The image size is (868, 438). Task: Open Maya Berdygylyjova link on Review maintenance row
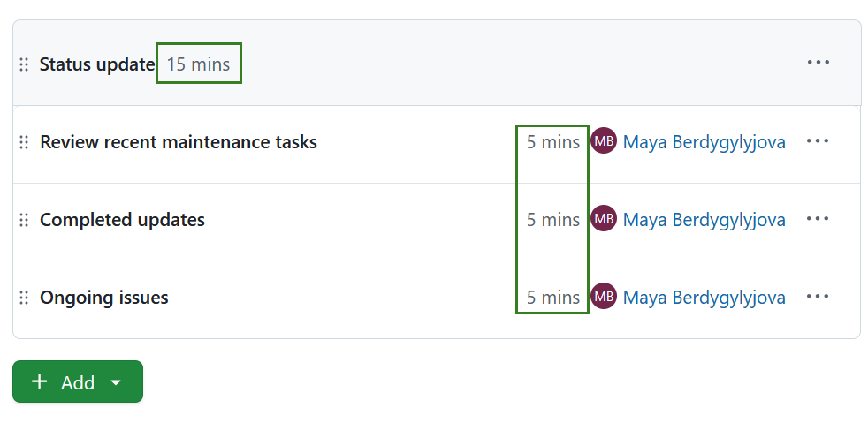coord(704,142)
